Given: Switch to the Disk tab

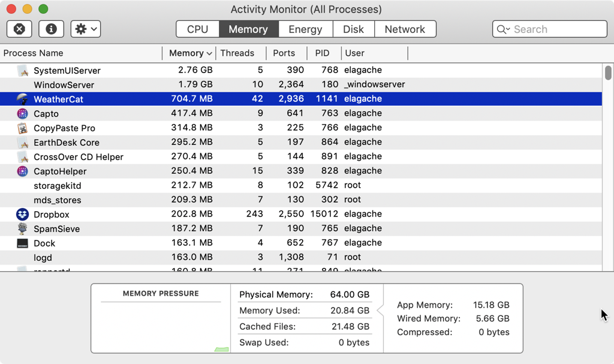Looking at the screenshot, I should point(353,29).
